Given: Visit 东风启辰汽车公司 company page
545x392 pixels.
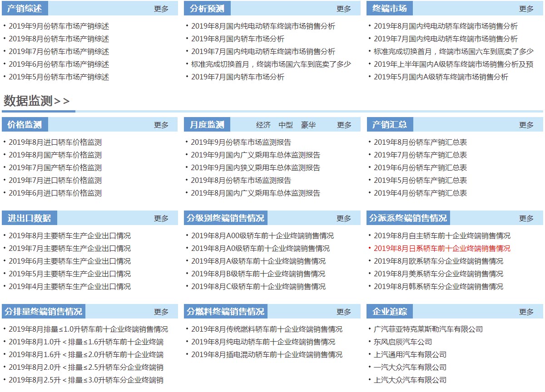Looking at the screenshot, I should coord(402,342).
